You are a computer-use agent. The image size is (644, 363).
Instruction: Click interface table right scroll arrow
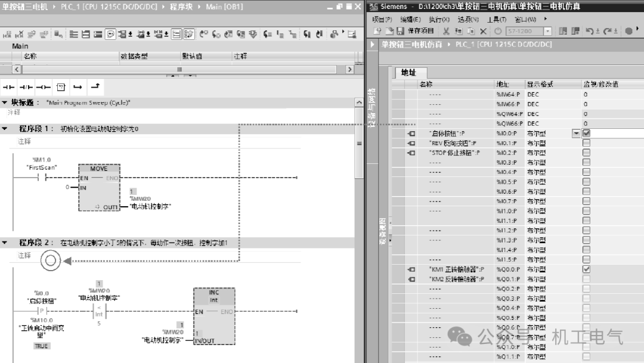349,69
